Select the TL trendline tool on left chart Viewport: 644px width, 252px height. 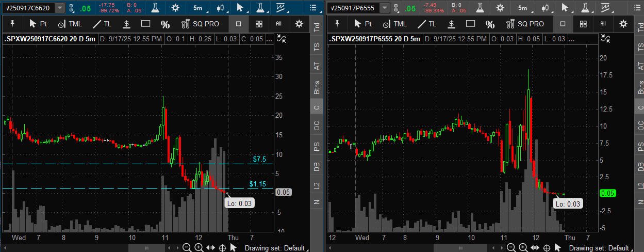click(x=102, y=24)
